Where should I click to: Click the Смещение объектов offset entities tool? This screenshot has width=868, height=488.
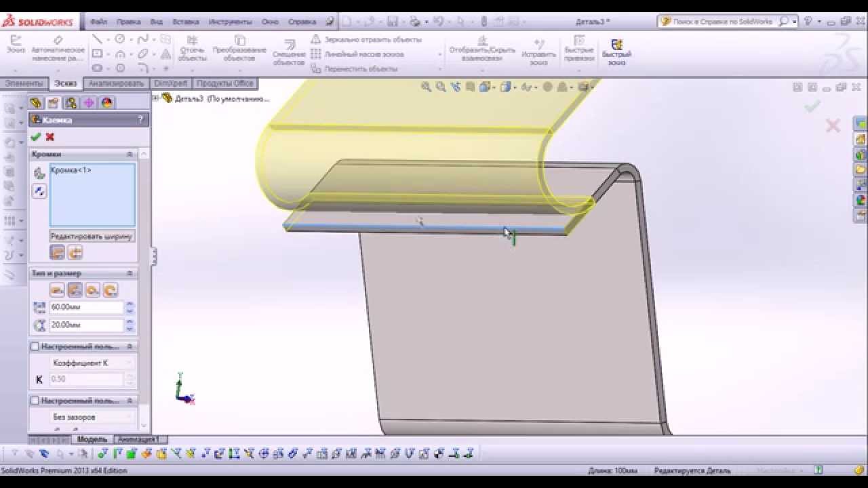coord(290,53)
